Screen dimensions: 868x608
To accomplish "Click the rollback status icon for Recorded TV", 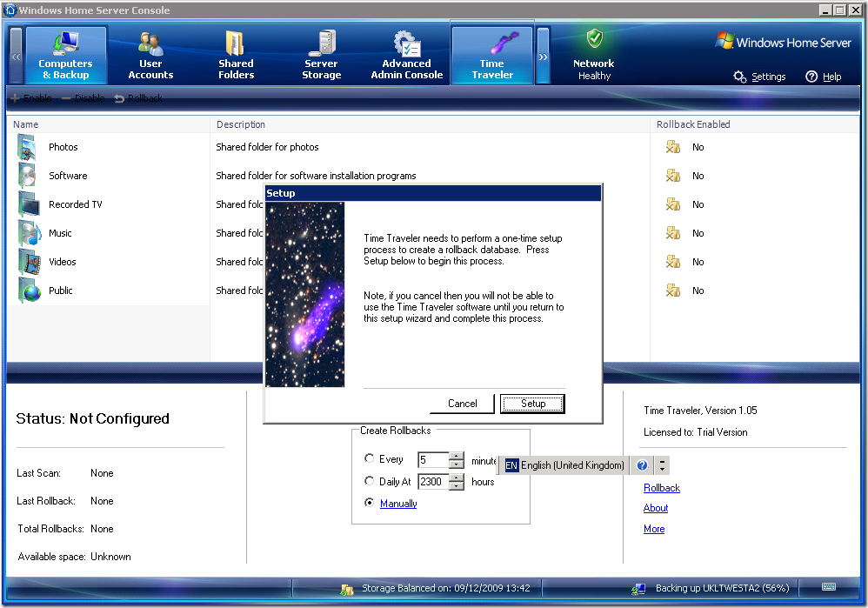I will point(672,205).
